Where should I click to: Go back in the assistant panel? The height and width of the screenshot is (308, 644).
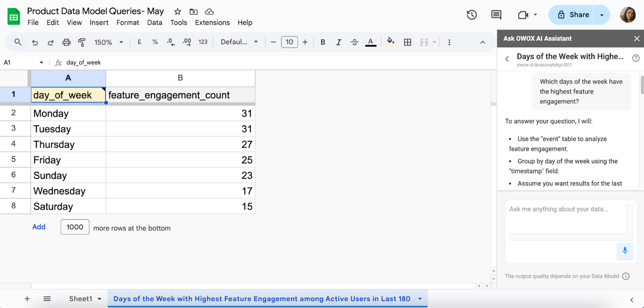point(507,59)
